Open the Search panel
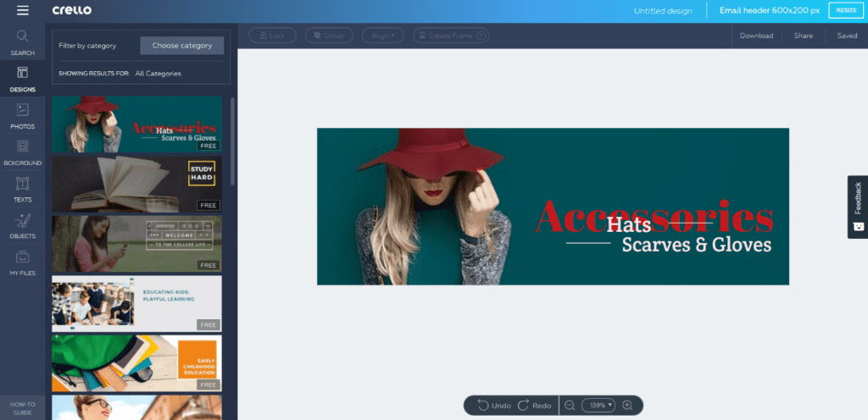 [x=22, y=43]
